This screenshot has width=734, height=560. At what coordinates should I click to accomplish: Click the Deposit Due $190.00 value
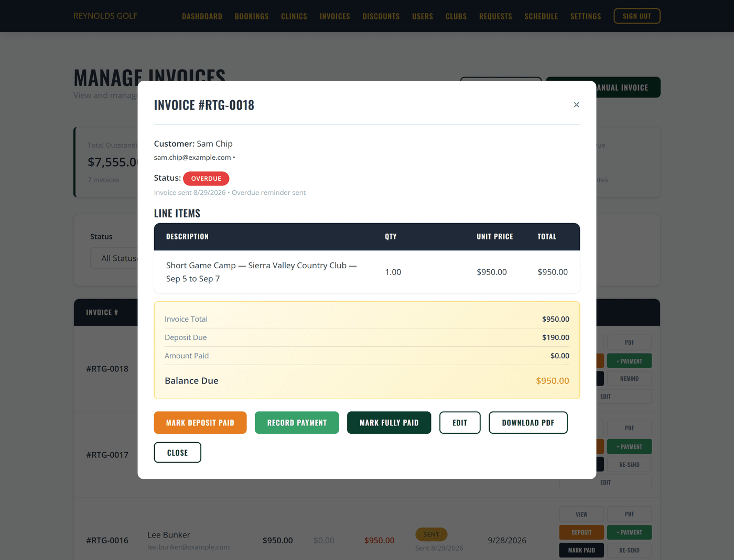point(555,337)
